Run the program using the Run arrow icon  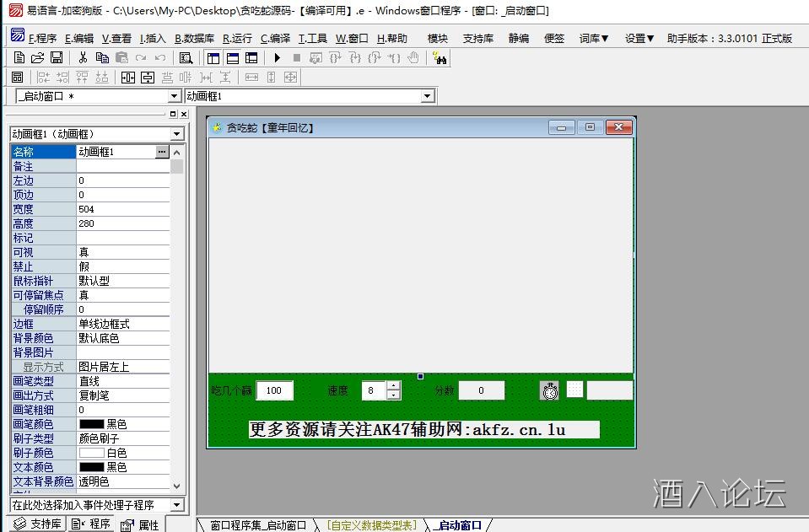(278, 57)
